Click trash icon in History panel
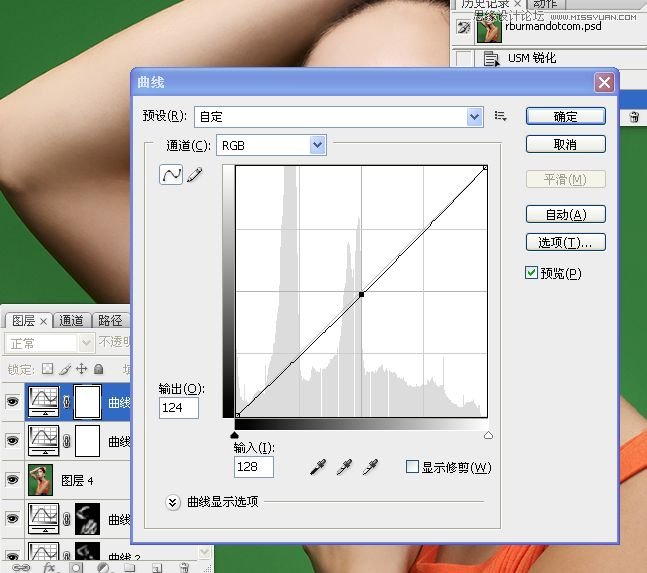Screen dimensions: 647x573 pyautogui.click(x=634, y=117)
